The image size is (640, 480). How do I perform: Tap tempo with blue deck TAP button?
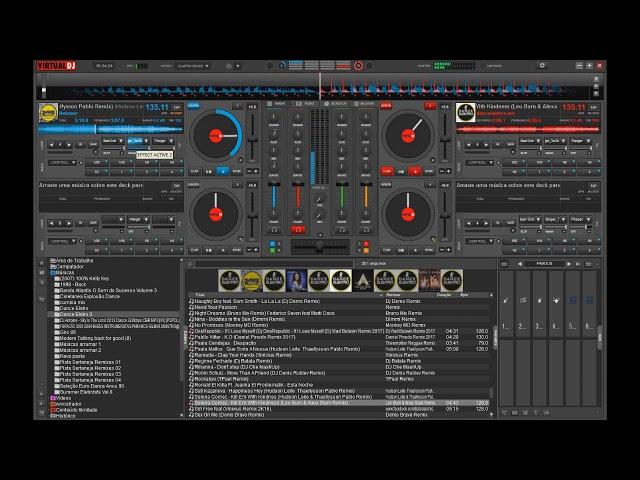(x=176, y=107)
